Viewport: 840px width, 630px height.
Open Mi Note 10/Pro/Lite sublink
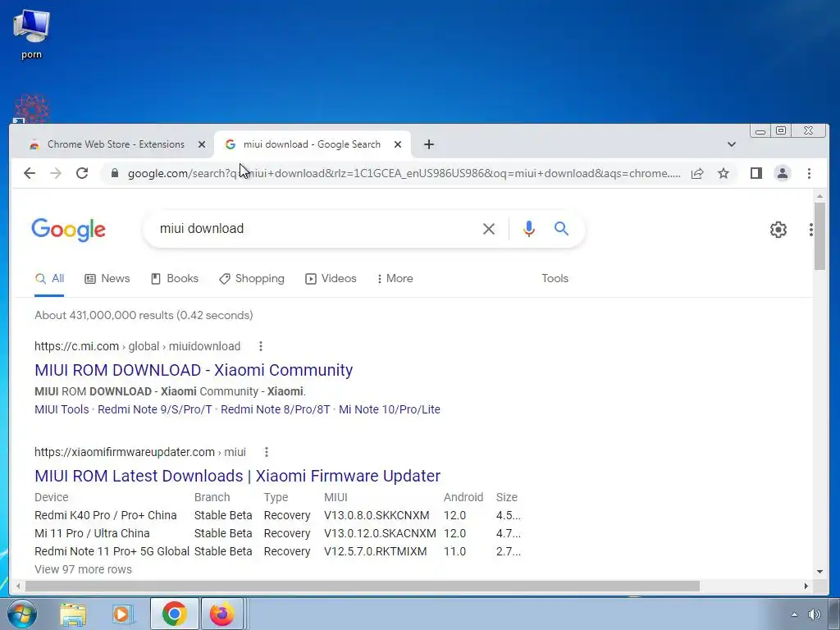click(x=390, y=409)
